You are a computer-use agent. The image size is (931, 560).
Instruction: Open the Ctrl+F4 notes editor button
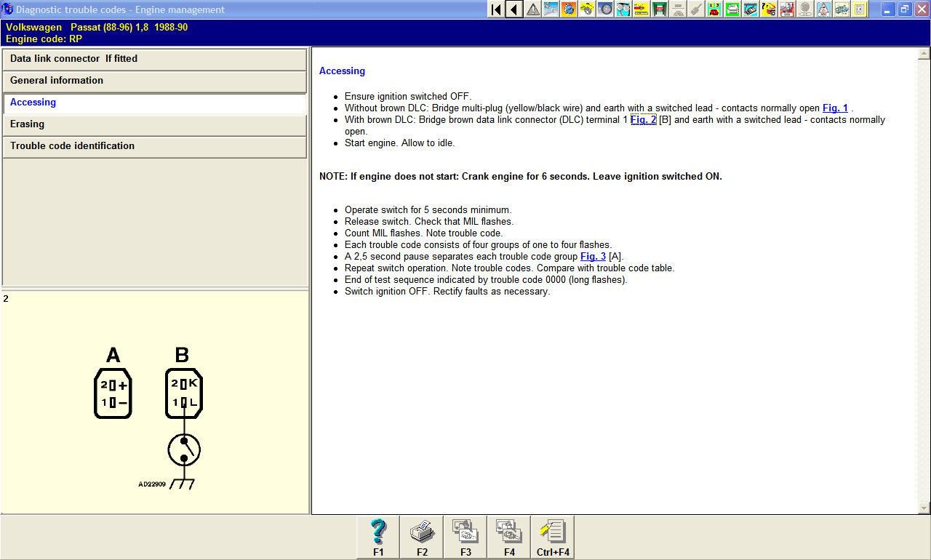coord(553,537)
